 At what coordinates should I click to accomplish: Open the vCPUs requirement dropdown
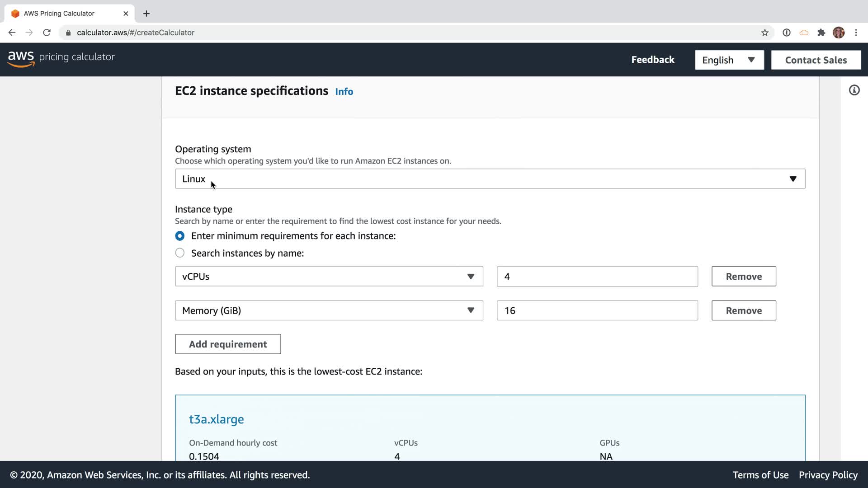(329, 277)
